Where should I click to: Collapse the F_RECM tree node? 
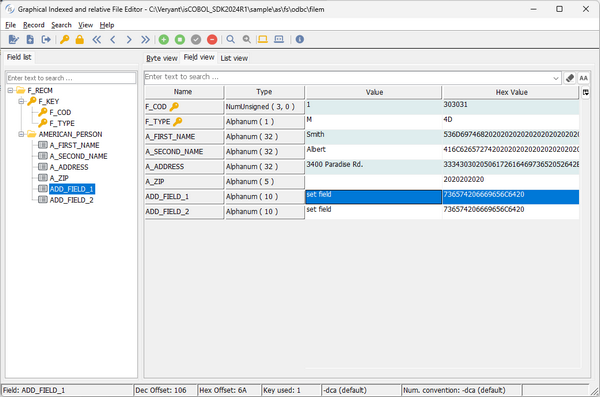pos(10,90)
